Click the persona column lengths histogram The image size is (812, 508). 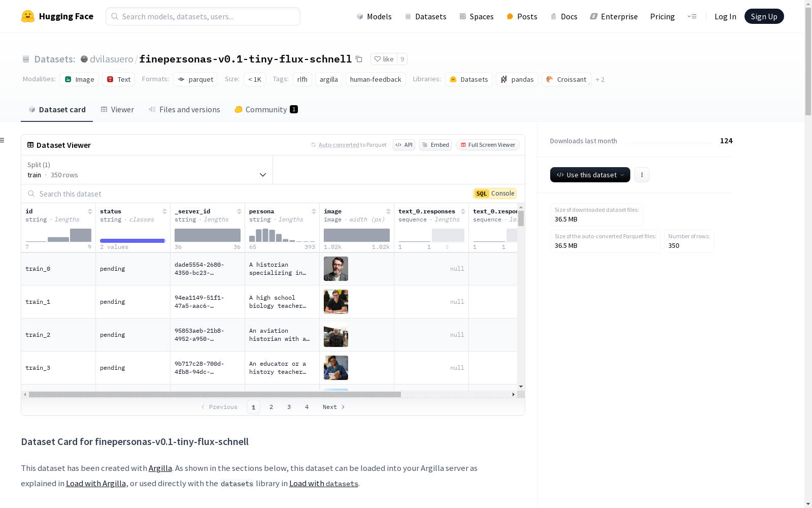click(x=282, y=235)
